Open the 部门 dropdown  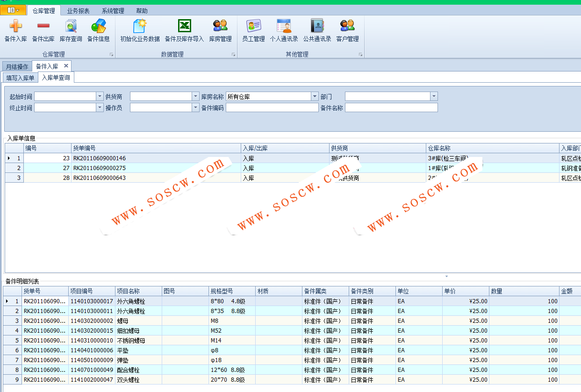[x=434, y=96]
